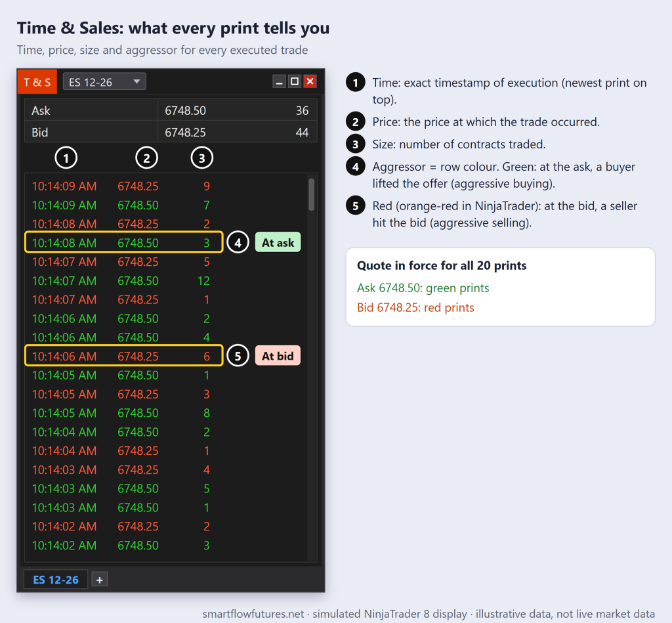672x623 pixels.
Task: Close the T & S window
Action: [310, 81]
